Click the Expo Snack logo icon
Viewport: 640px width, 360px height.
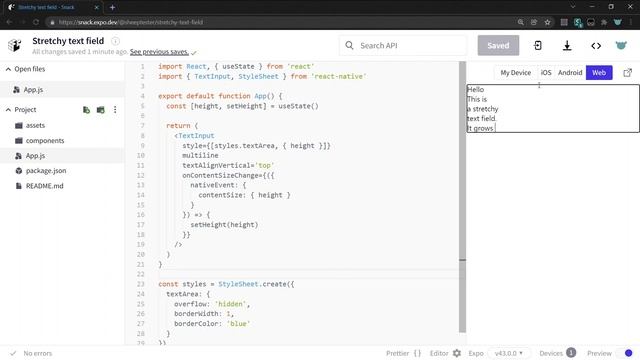click(15, 45)
